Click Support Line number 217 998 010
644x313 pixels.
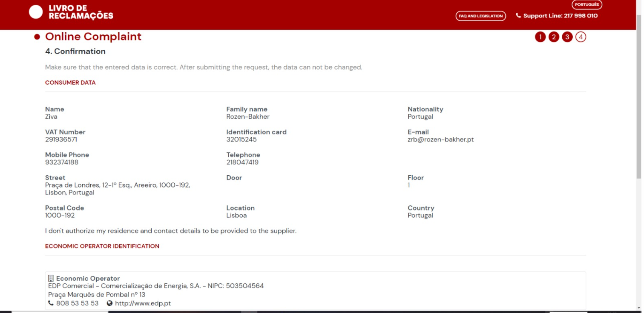(x=581, y=16)
